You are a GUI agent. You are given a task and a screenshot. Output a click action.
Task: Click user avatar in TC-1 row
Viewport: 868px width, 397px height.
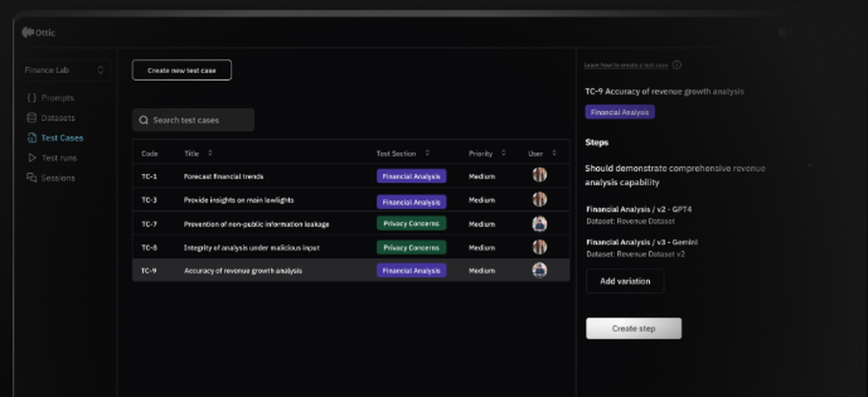click(540, 175)
